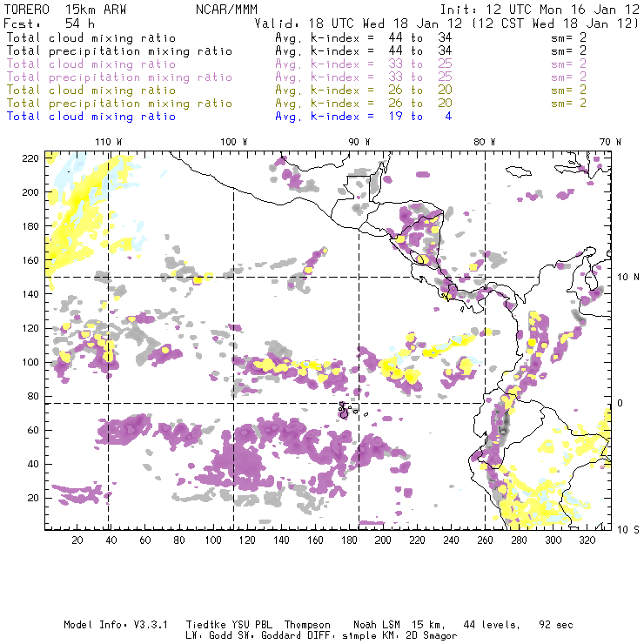The height and width of the screenshot is (644, 644).
Task: Select the '70 W' longitude label
Action: tap(610, 142)
